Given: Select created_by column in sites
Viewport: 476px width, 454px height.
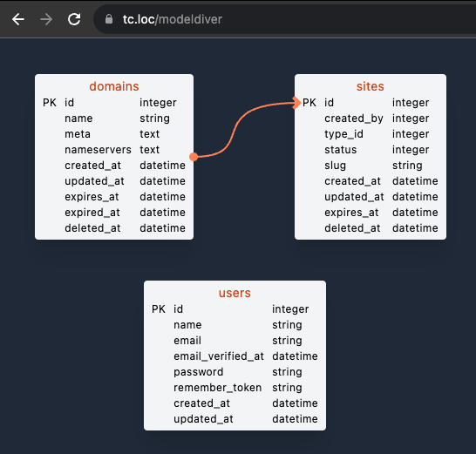Looking at the screenshot, I should (354, 119).
